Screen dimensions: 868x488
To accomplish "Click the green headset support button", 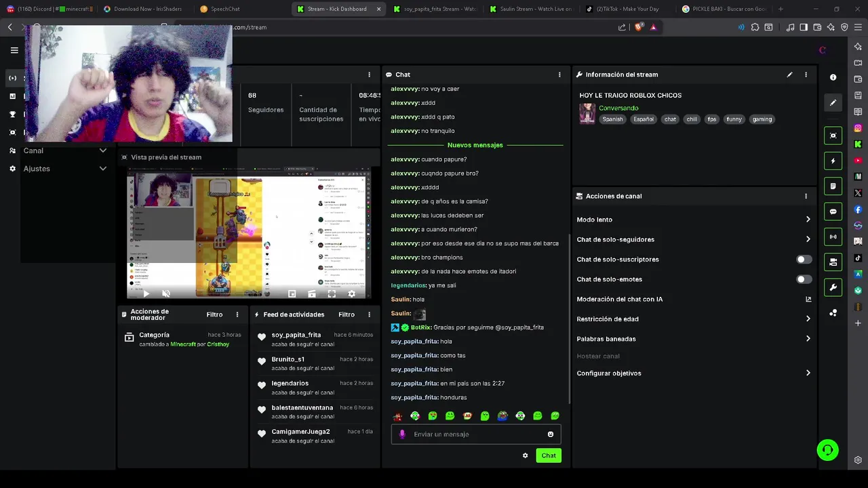I will (x=827, y=450).
